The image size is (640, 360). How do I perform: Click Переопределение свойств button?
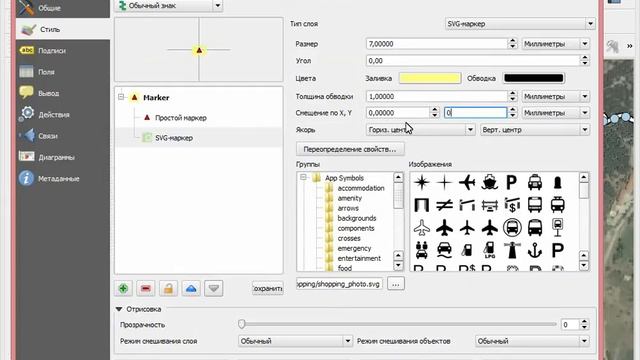(x=350, y=149)
